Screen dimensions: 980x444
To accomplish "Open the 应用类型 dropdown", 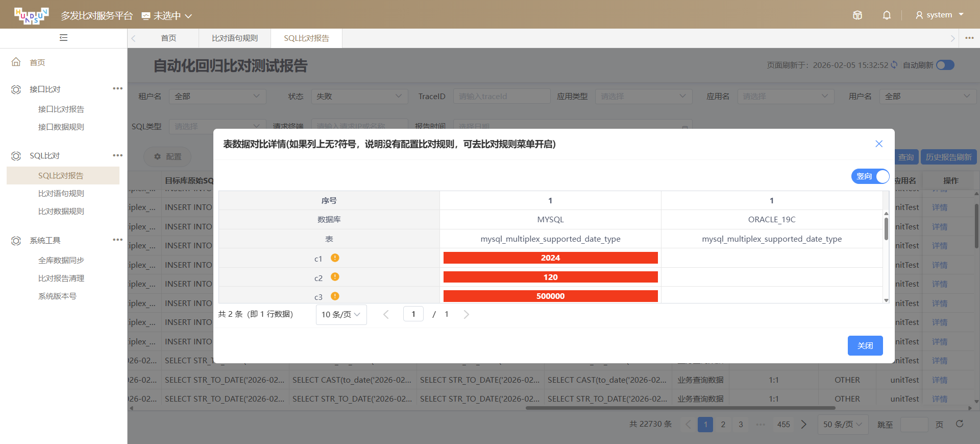I will coord(644,96).
